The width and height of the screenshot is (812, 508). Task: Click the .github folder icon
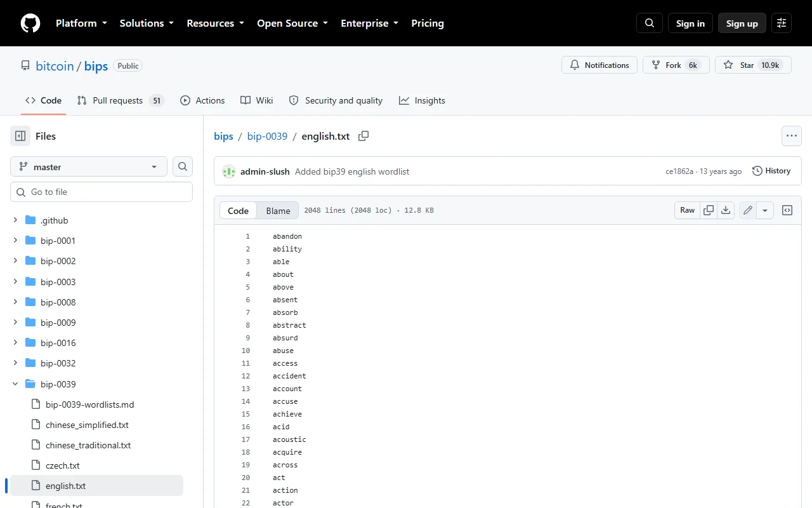(x=30, y=220)
